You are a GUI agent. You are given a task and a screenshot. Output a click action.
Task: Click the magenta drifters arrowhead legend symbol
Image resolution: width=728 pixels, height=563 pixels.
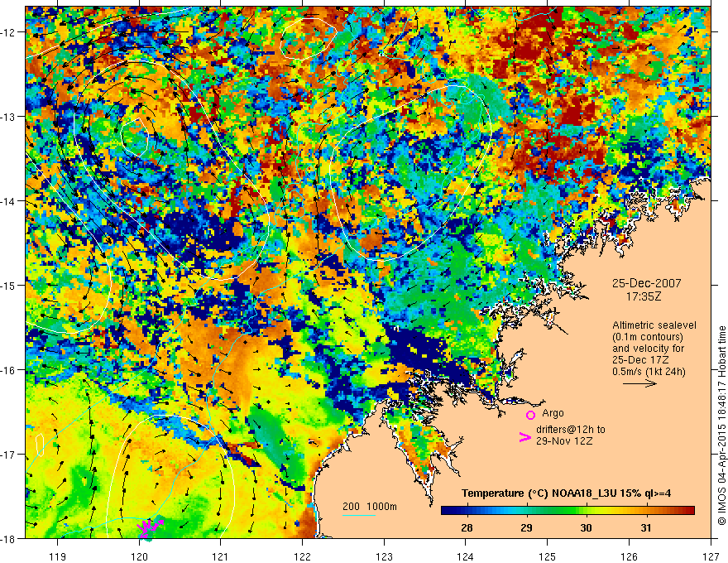[524, 437]
